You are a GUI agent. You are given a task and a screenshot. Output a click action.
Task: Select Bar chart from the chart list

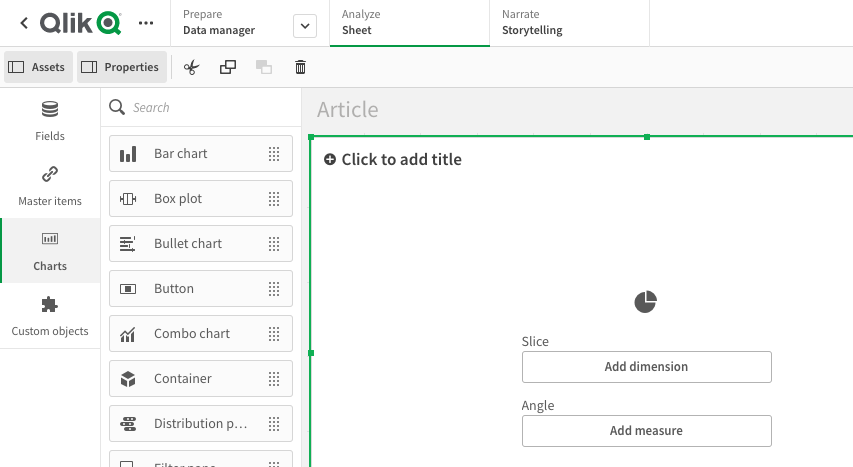tap(200, 154)
